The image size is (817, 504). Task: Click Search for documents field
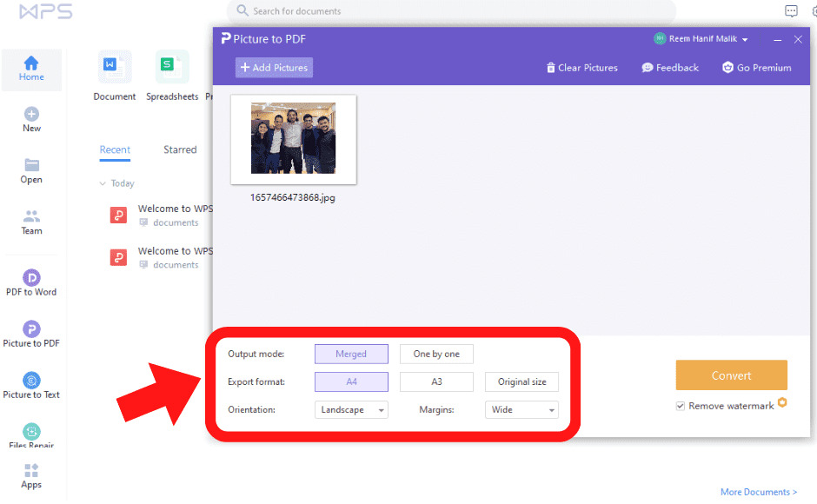tap(451, 11)
